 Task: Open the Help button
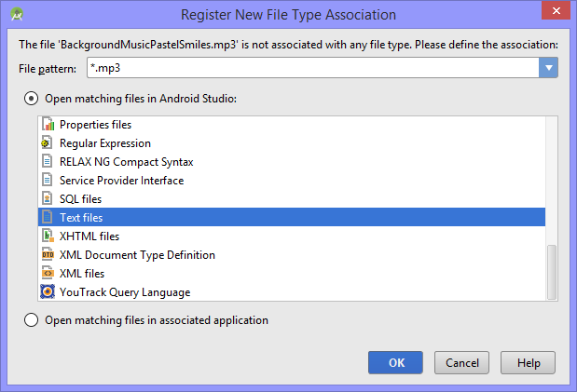528,362
